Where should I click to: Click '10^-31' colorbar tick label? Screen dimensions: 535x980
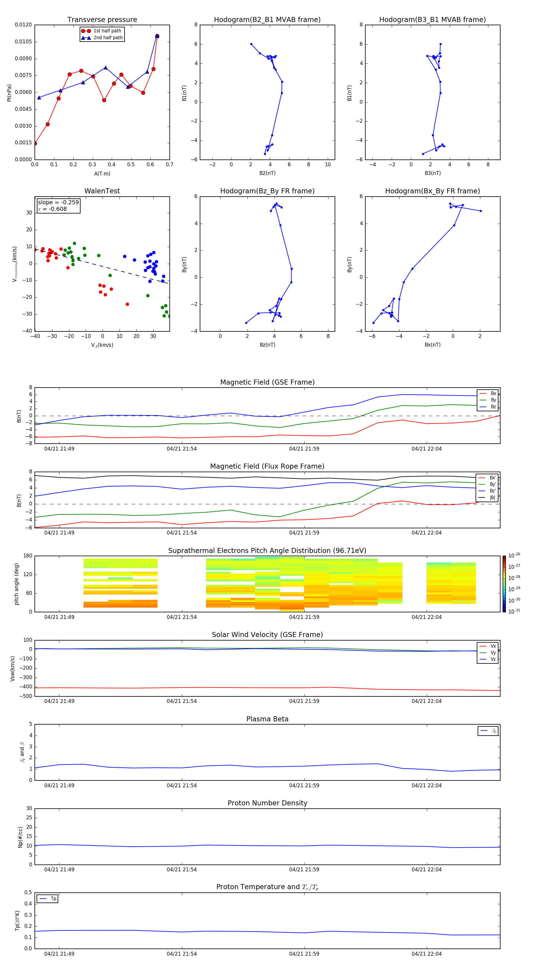tap(514, 611)
